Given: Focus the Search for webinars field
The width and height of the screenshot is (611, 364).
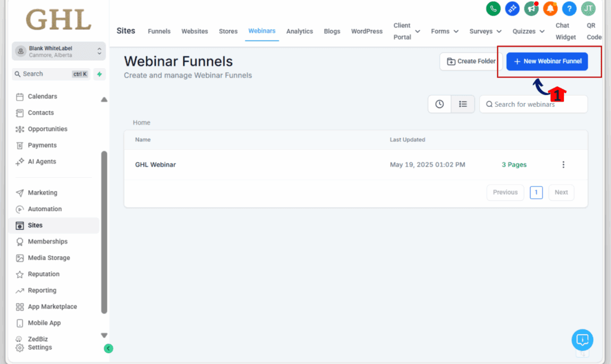Looking at the screenshot, I should (533, 104).
